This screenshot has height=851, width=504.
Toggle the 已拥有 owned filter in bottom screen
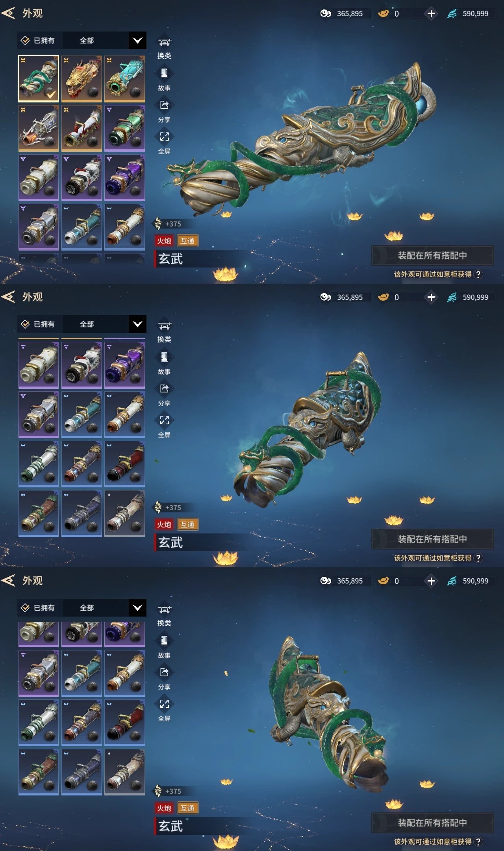point(38,608)
